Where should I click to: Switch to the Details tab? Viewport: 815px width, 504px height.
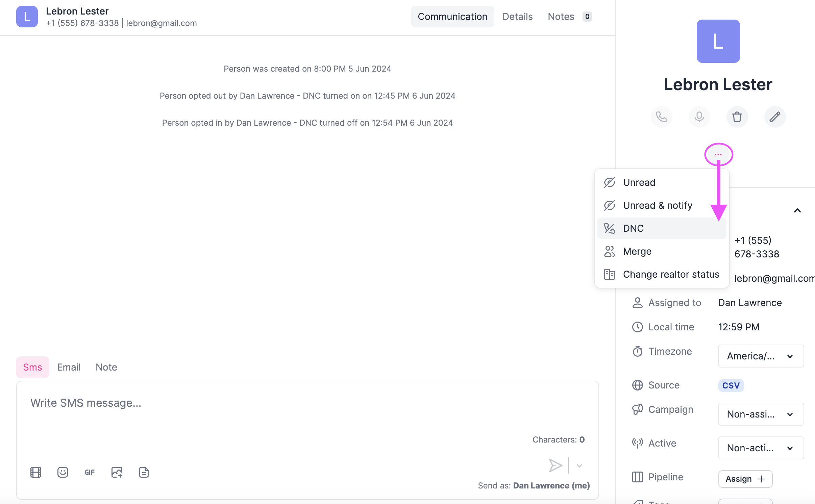coord(517,17)
